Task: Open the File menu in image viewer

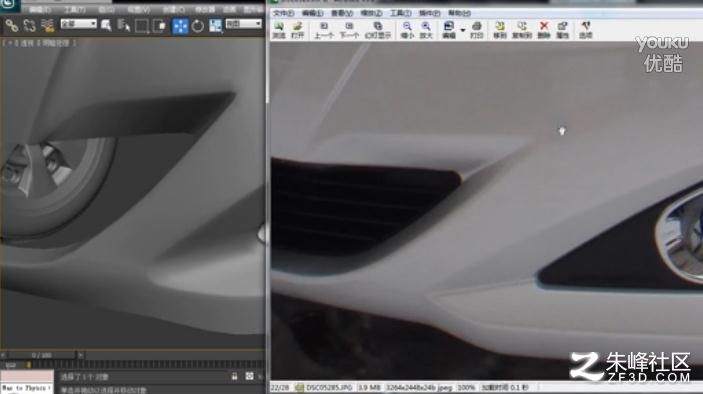Action: [283, 13]
